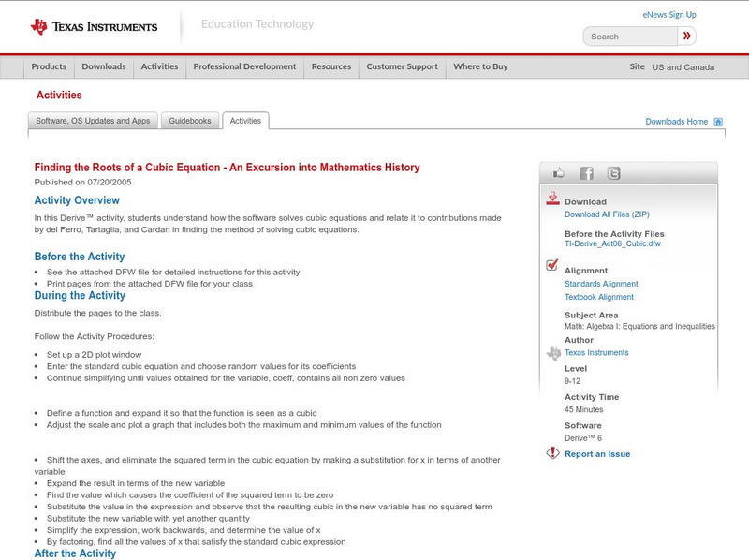Click the Published on 07/20/2005 text
Viewport: 749px width, 560px height.
point(82,182)
